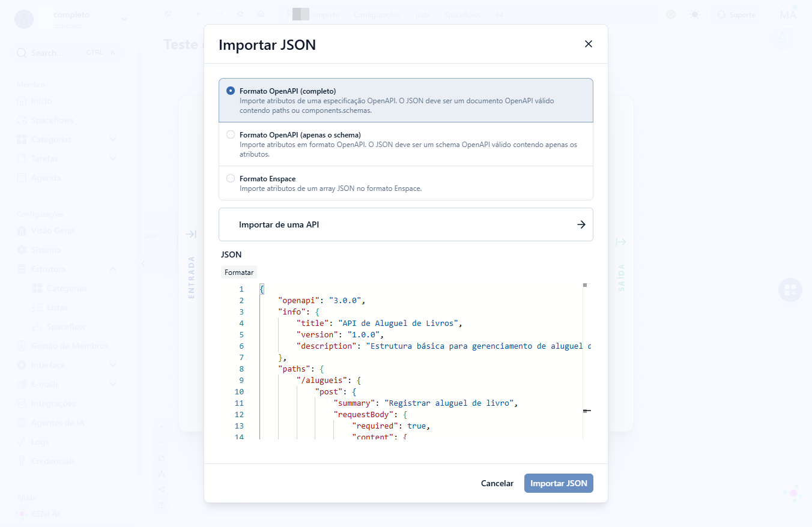This screenshot has height=527, width=812.
Task: Open the Importar de uma API option
Action: point(406,224)
